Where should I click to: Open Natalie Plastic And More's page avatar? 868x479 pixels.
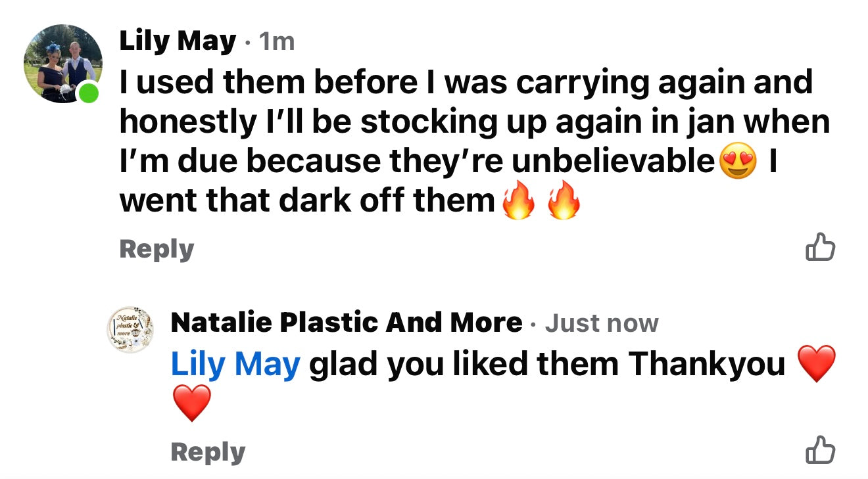point(131,329)
